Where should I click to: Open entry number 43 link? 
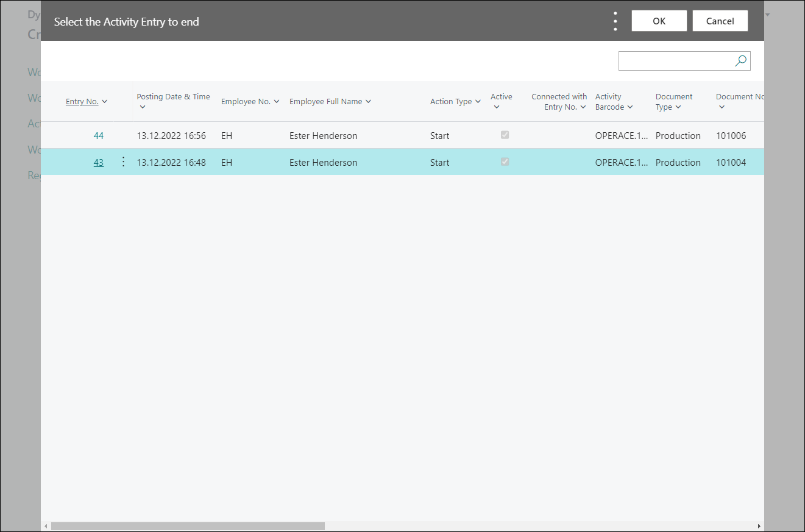(x=98, y=163)
